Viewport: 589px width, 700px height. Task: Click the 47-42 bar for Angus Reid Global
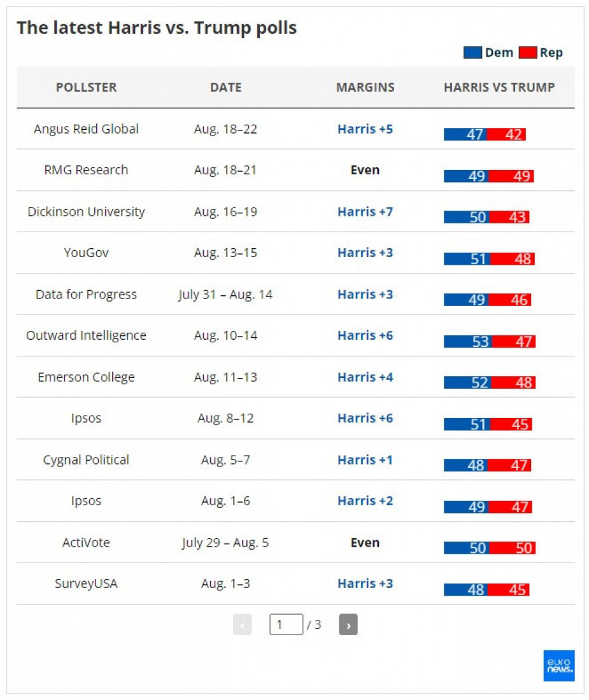click(x=485, y=134)
